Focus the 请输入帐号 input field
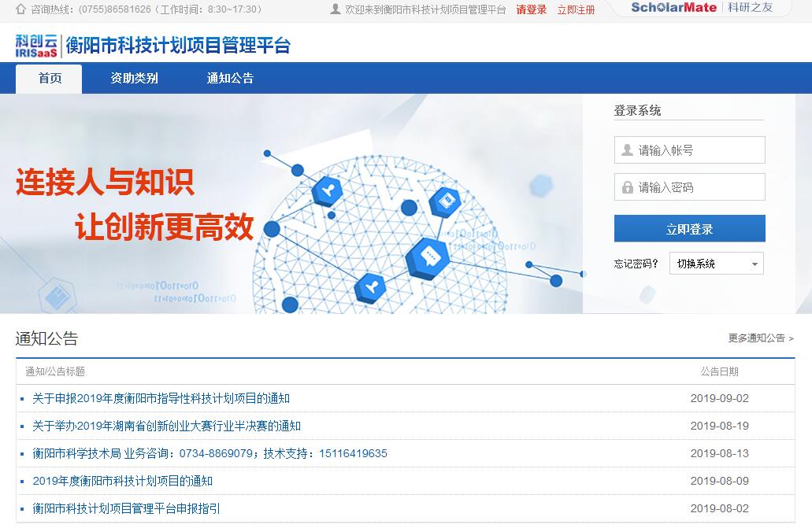The height and width of the screenshot is (528, 812). [x=689, y=150]
